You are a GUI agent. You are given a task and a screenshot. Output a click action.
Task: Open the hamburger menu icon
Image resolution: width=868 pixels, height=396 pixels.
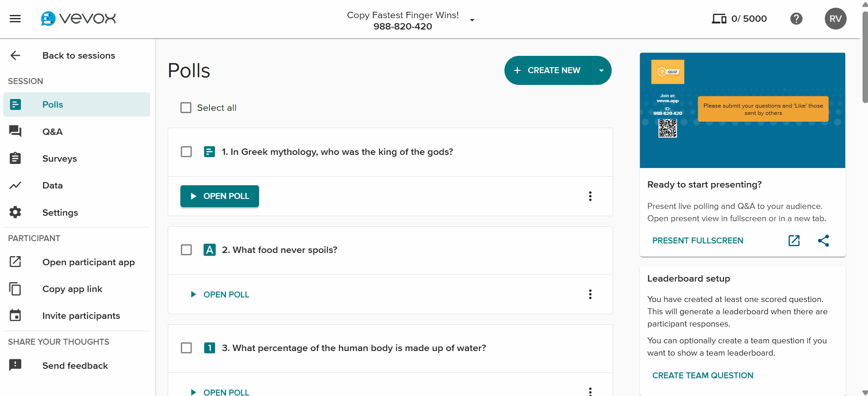15,19
